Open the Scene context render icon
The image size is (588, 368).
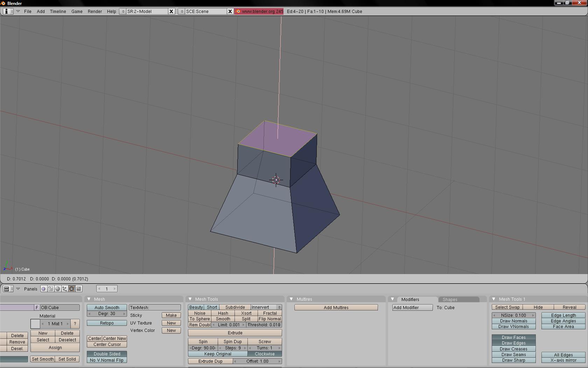click(79, 289)
